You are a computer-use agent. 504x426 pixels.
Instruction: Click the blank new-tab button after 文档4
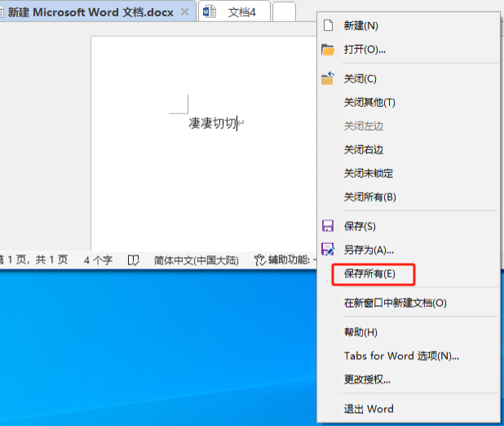click(x=284, y=11)
